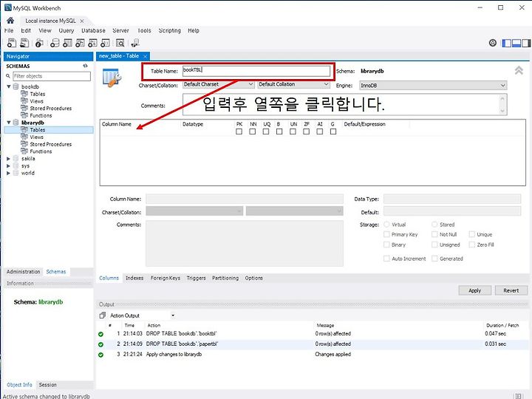Create a new function toolbar icon
Screen dimensions: 532x399
click(105, 43)
